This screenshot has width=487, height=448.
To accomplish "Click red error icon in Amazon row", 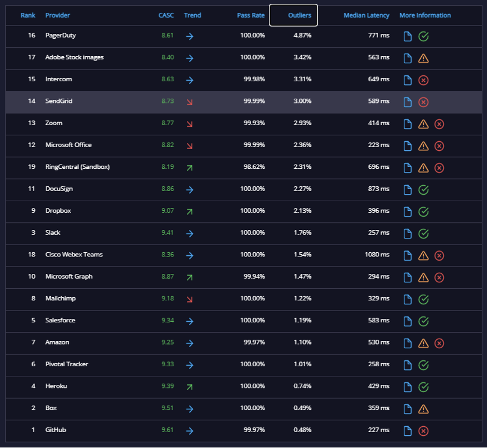I will pyautogui.click(x=439, y=343).
